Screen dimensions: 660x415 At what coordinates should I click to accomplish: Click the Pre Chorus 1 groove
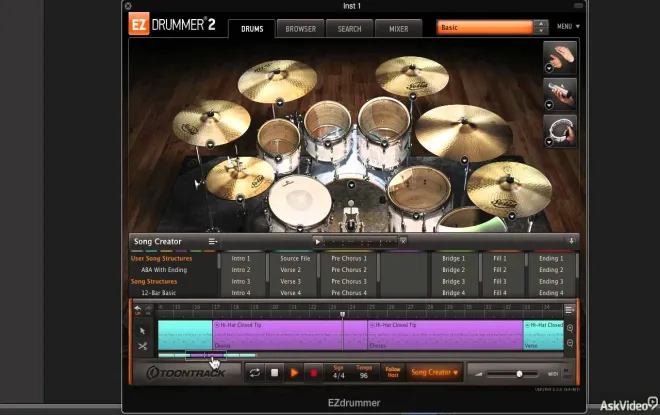click(349, 258)
